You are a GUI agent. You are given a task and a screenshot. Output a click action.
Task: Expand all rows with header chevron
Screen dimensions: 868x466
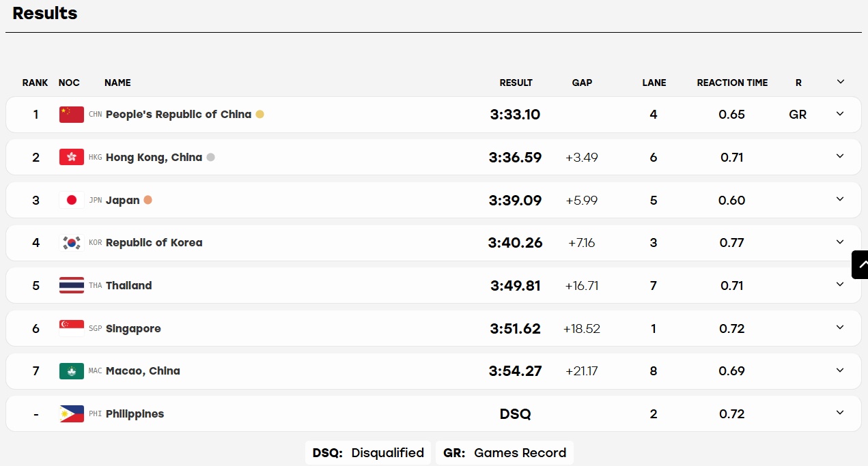(841, 82)
